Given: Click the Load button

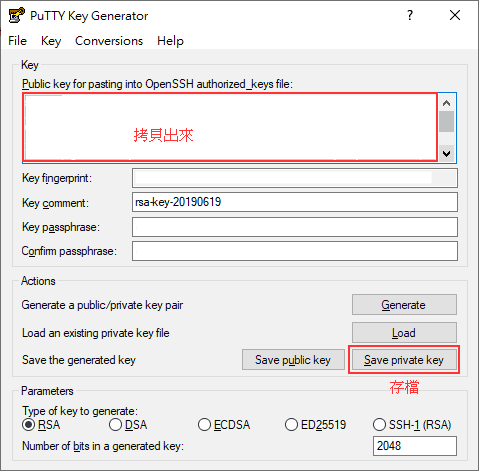Looking at the screenshot, I should [x=404, y=332].
